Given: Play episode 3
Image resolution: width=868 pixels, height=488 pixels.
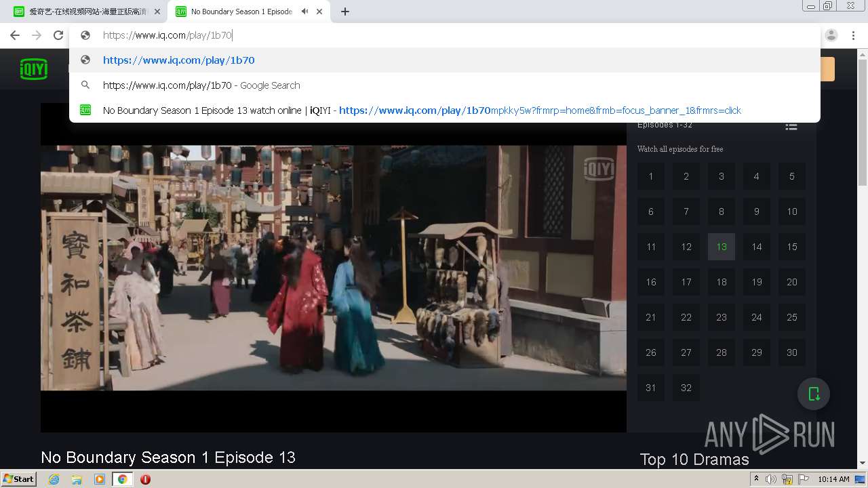Looking at the screenshot, I should (x=722, y=176).
